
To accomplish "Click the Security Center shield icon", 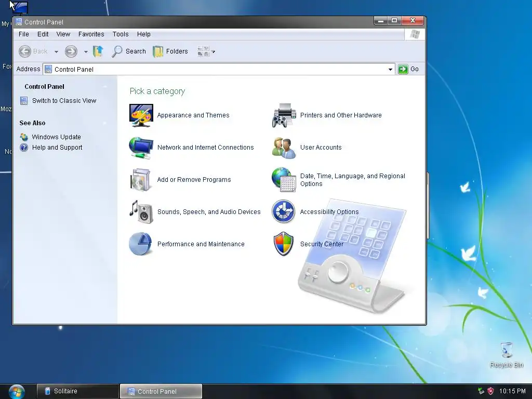I will click(283, 244).
